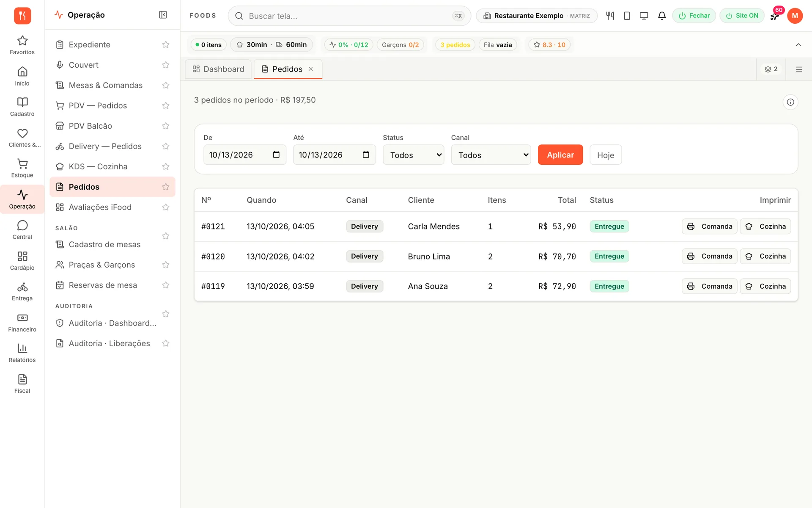Open Entrega delivery bike icon

(22, 291)
